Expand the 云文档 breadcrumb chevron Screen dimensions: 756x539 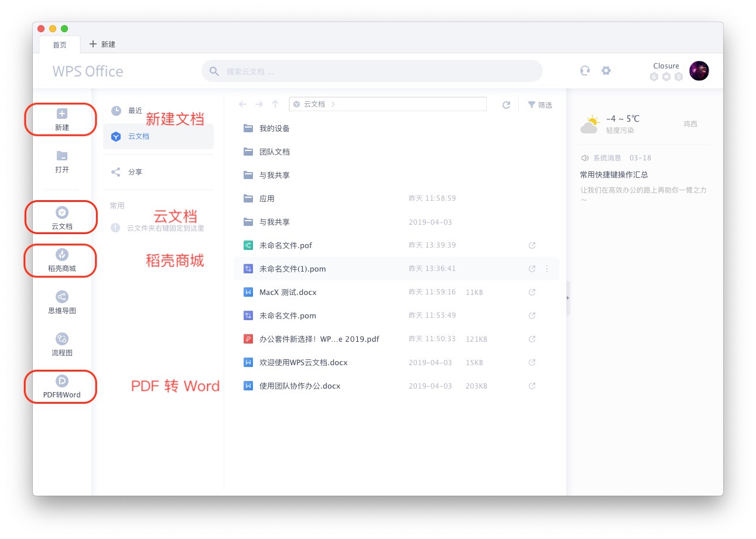click(333, 104)
